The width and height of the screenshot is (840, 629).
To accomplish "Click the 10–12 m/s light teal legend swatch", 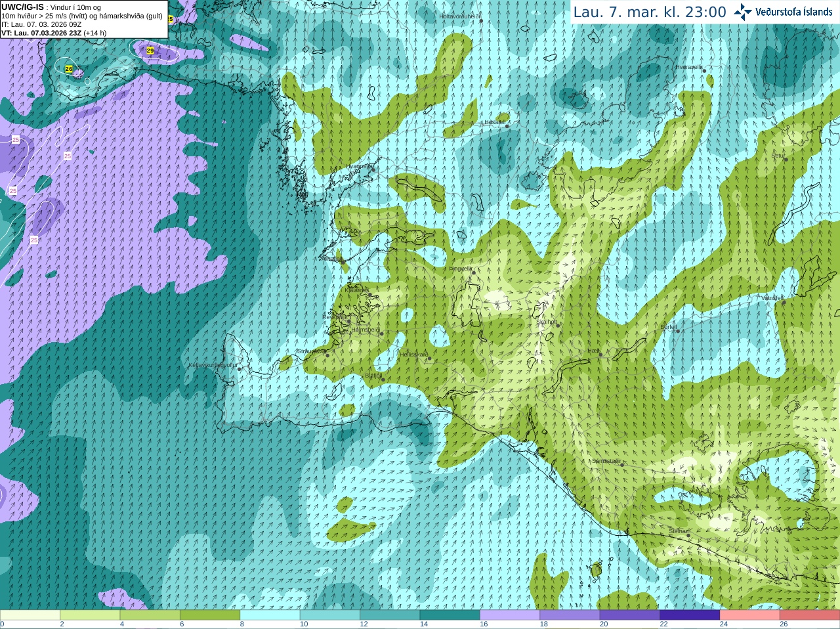I will pyautogui.click(x=330, y=615).
